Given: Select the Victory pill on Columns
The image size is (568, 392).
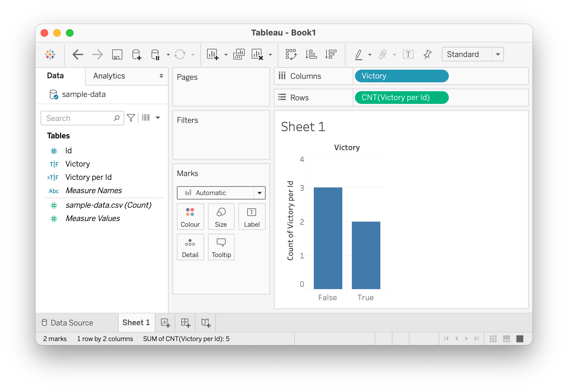Looking at the screenshot, I should (401, 76).
